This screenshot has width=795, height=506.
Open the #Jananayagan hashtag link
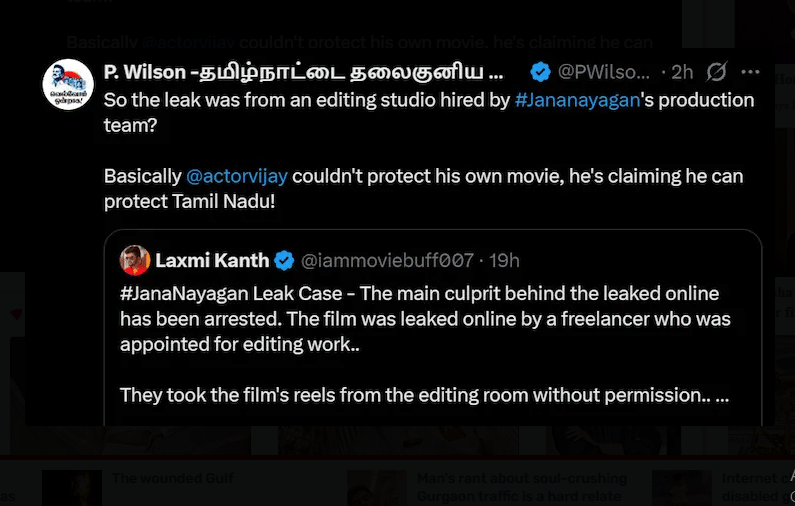coord(577,100)
